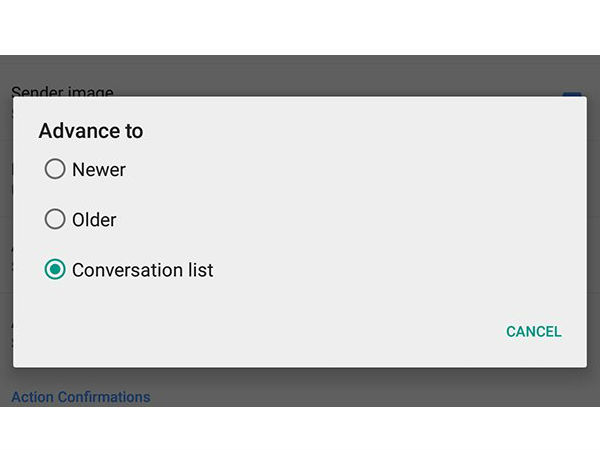Screen dimensions: 600x450
Task: Tap the Sender image setting behind dialog
Action: click(63, 91)
